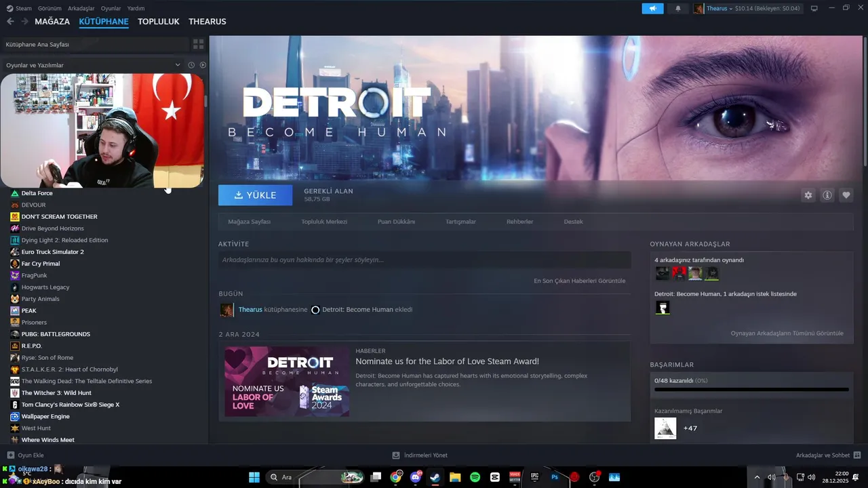Open the TOPLULUK tab
Screen dimensions: 868x488
click(x=159, y=22)
